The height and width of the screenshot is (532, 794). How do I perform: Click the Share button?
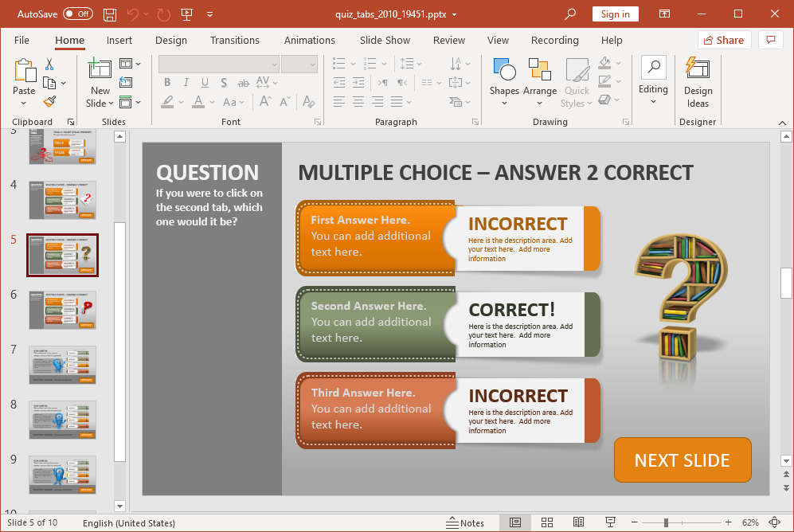[723, 40]
